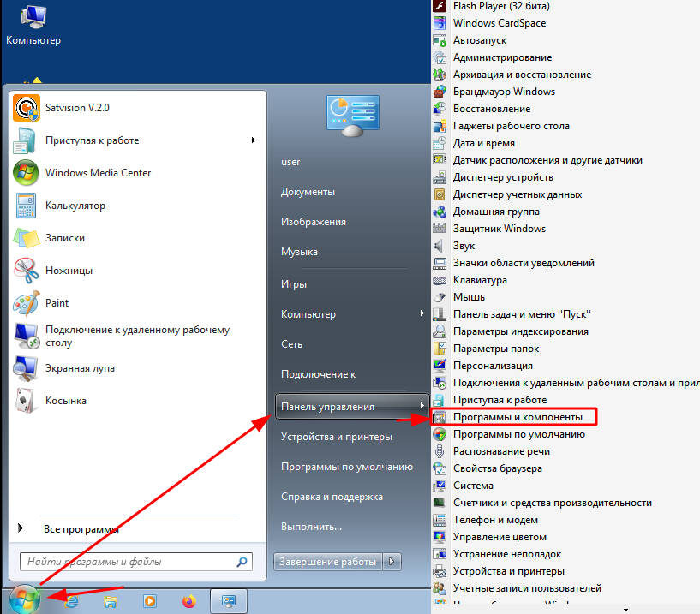The height and width of the screenshot is (614, 700).
Task: Open Администрирование entry
Action: click(x=502, y=57)
